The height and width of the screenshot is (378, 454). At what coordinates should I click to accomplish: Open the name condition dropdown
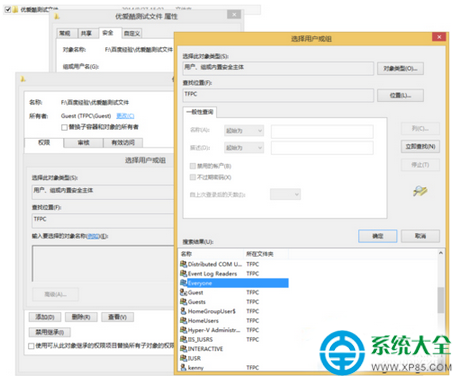pyautogui.click(x=244, y=131)
